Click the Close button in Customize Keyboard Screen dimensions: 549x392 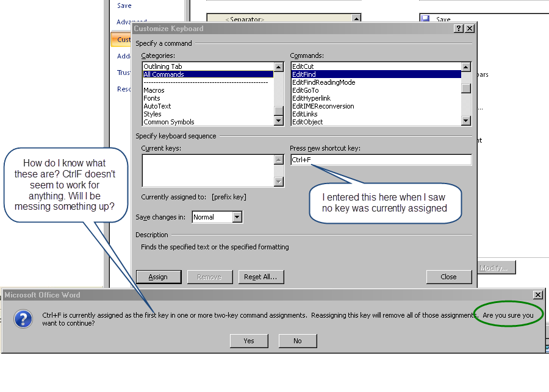tap(448, 277)
